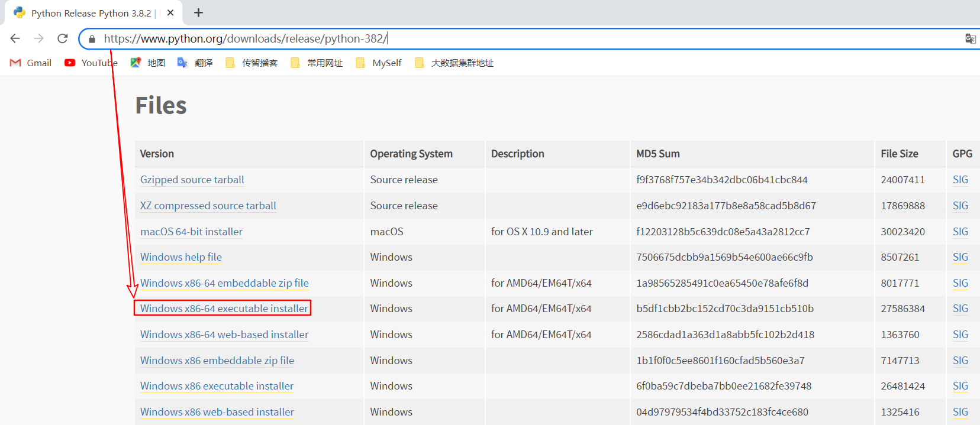The width and height of the screenshot is (980, 425).
Task: Focus the URL address bar field
Action: pos(527,38)
